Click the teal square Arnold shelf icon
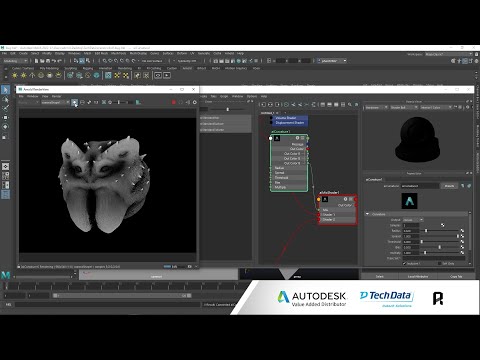The width and height of the screenshot is (480, 360). point(108,76)
